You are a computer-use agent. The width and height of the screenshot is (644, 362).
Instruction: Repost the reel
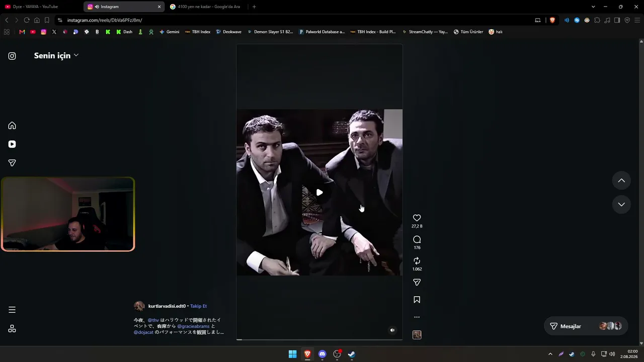(417, 260)
